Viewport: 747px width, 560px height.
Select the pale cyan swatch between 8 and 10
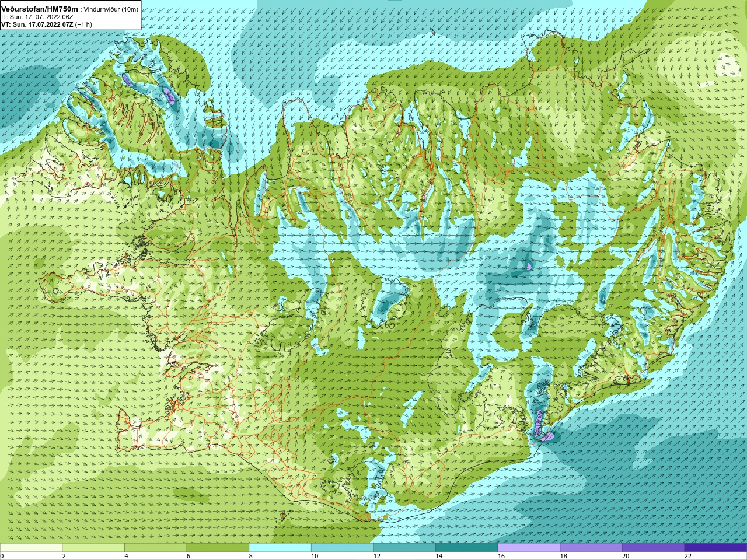pyautogui.click(x=280, y=547)
